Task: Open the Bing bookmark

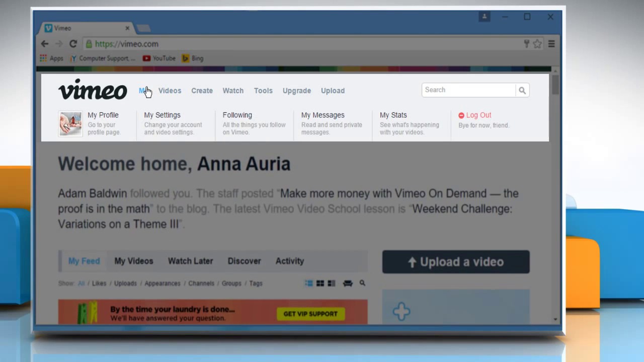Action: [193, 58]
